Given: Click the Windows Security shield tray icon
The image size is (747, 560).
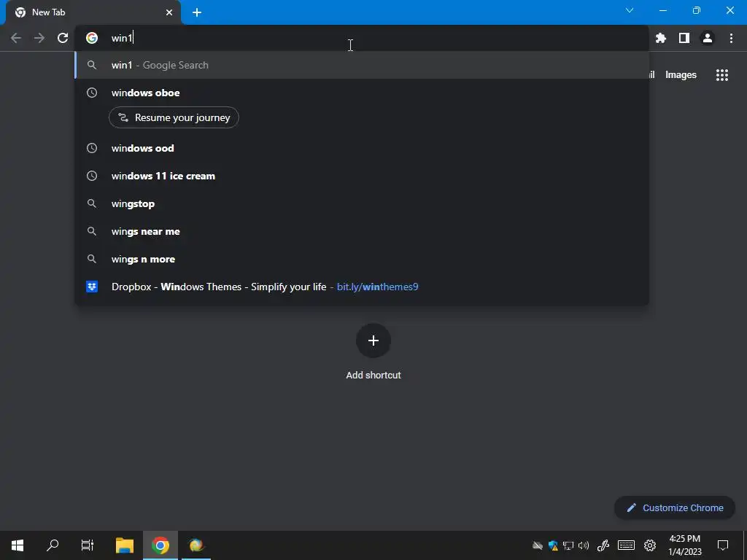Looking at the screenshot, I should tap(553, 545).
